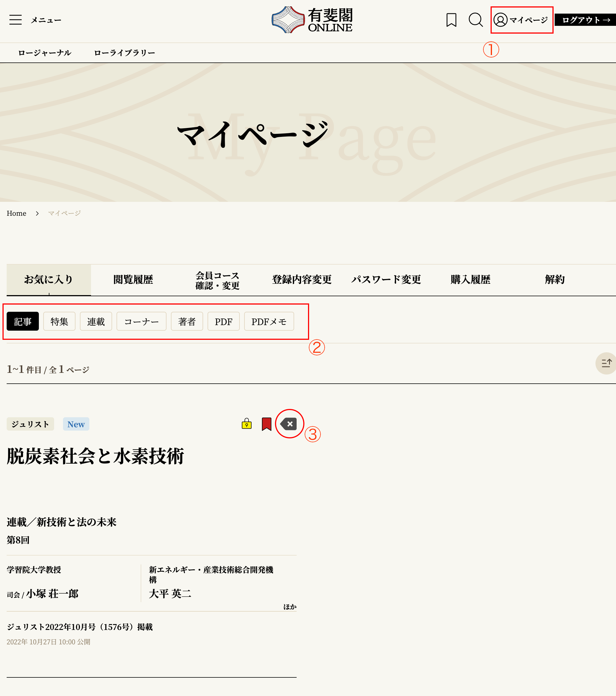Click the yellow lock icon
The height and width of the screenshot is (696, 616).
[x=246, y=424]
